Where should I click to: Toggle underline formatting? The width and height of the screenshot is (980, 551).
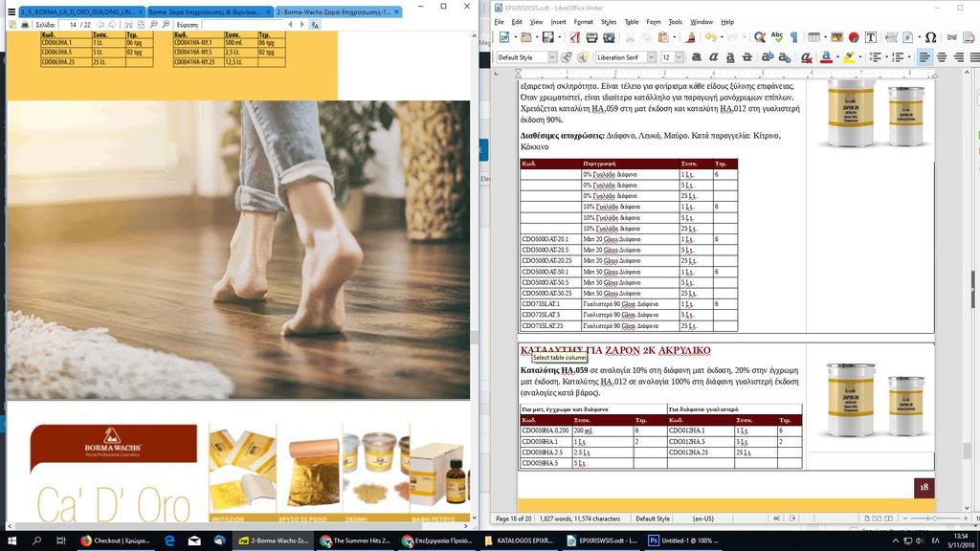pyautogui.click(x=730, y=57)
